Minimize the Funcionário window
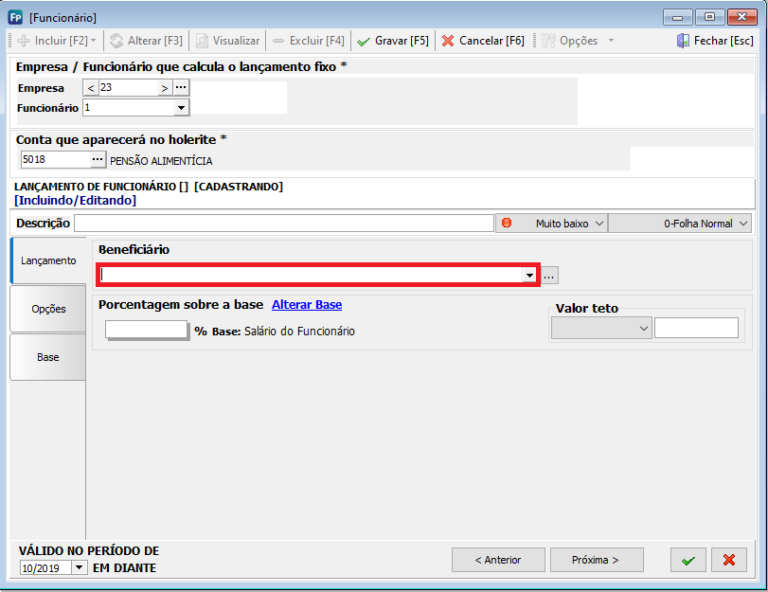768x592 pixels. 677,18
